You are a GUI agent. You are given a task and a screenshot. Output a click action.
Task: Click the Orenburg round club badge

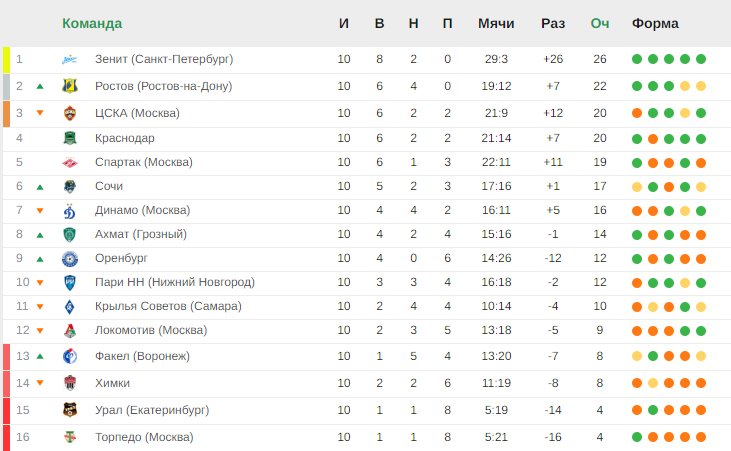point(69,258)
